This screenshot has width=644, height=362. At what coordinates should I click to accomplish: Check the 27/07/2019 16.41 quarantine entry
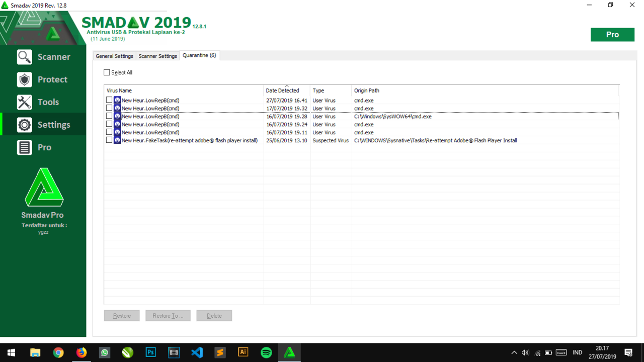109,100
